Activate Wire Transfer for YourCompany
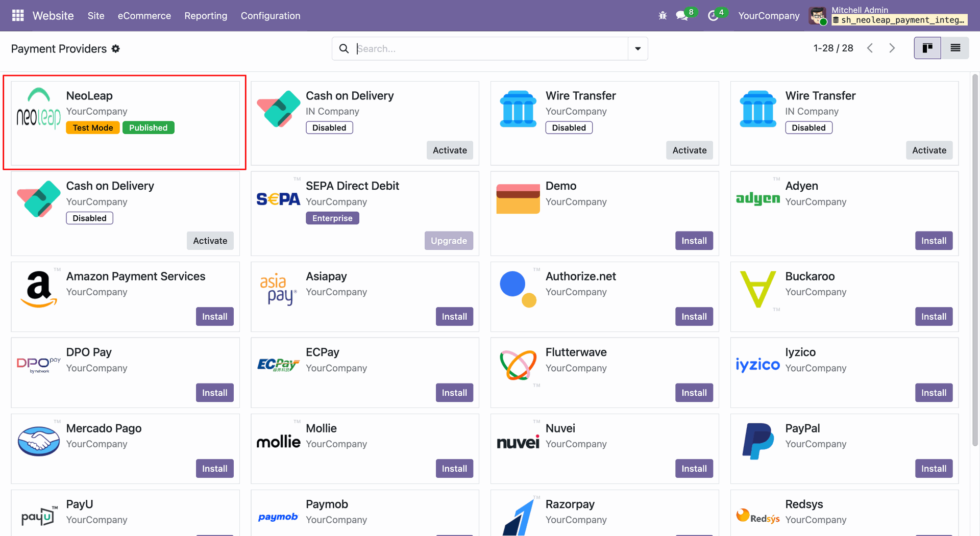Viewport: 980px width, 536px height. click(690, 150)
